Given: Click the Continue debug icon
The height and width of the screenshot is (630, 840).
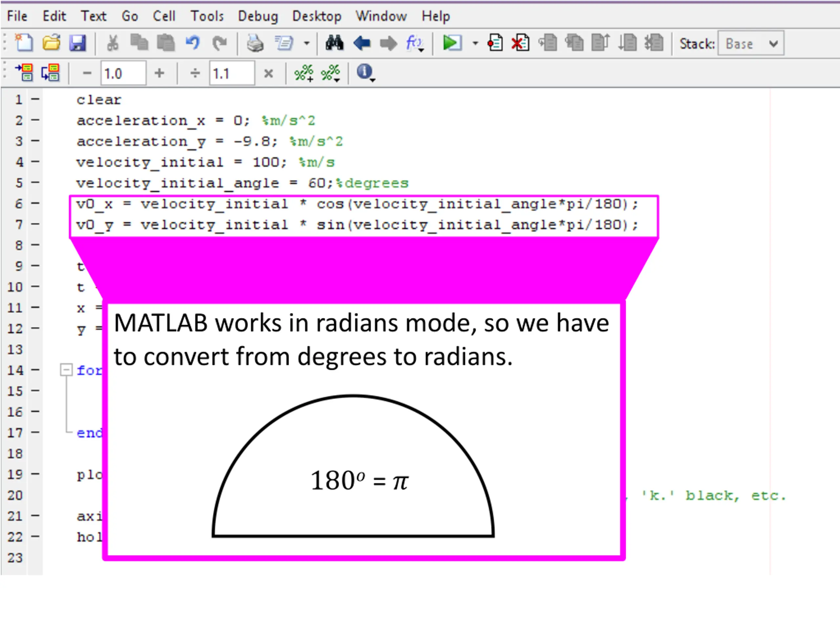Looking at the screenshot, I should [627, 43].
